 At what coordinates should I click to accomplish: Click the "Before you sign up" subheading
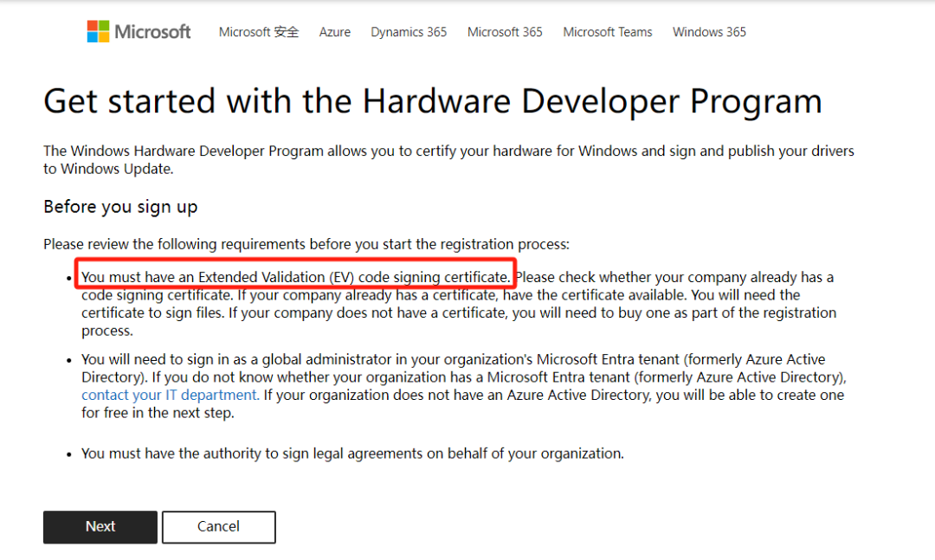(x=120, y=207)
